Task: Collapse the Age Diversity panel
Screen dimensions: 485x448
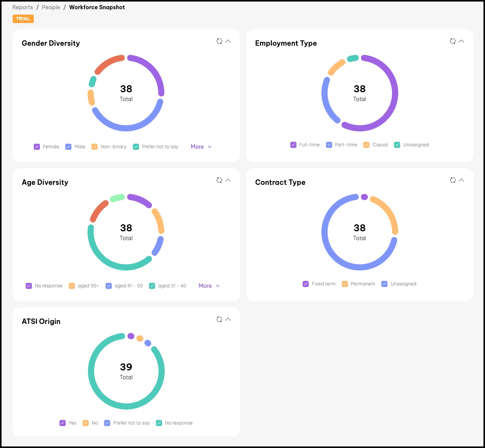Action: coord(228,180)
